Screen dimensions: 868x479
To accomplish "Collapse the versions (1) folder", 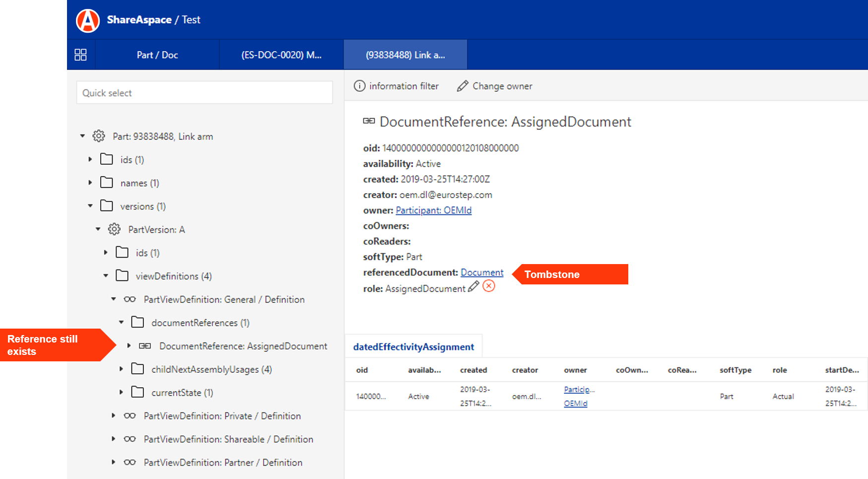I will 90,206.
